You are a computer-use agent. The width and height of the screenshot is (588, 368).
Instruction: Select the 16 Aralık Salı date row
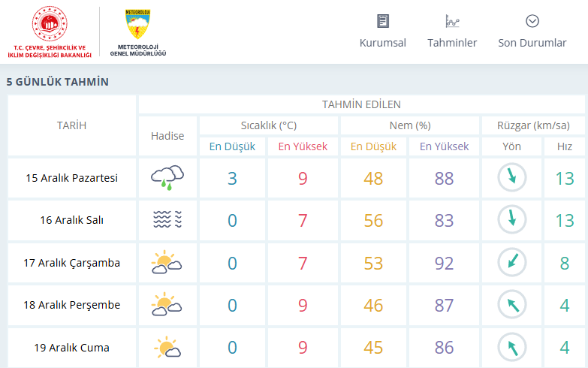click(72, 220)
